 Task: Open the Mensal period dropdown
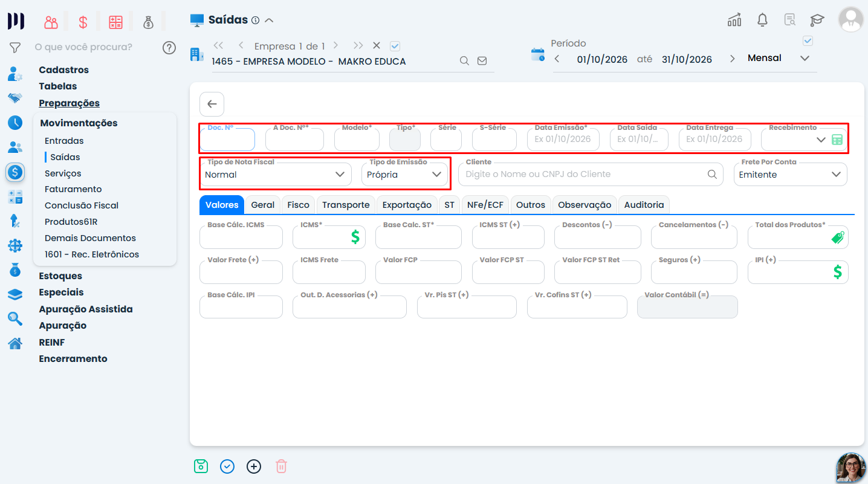click(779, 59)
